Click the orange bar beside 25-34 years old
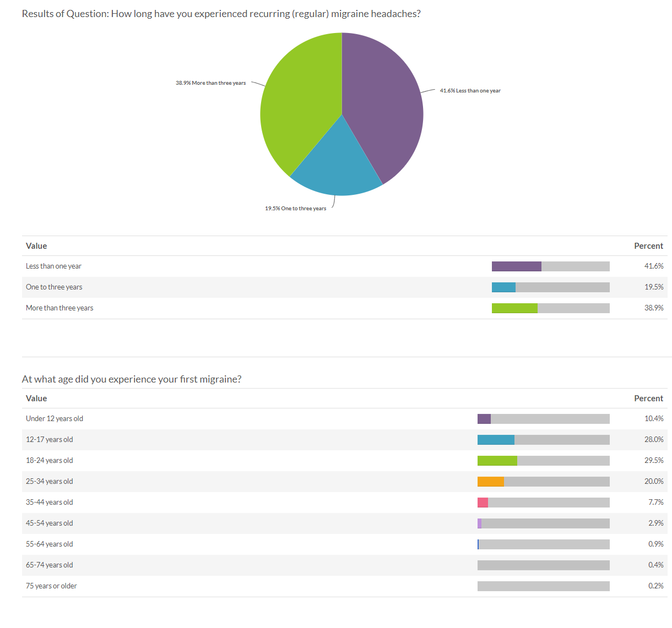This screenshot has width=672, height=628. pos(491,481)
